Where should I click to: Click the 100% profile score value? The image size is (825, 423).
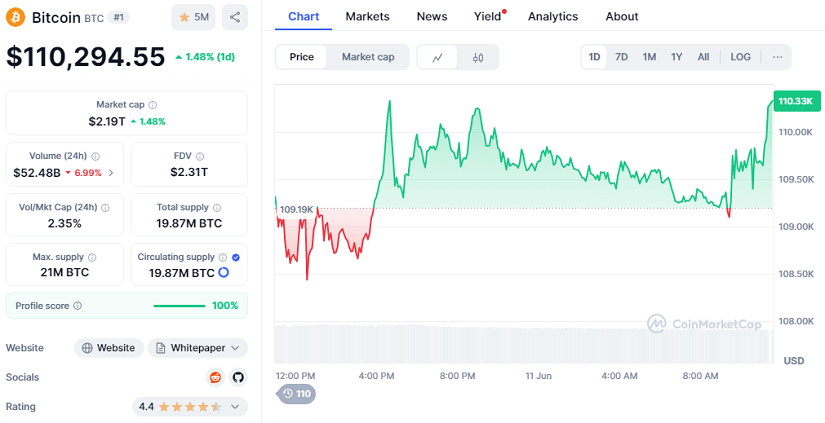(x=225, y=306)
